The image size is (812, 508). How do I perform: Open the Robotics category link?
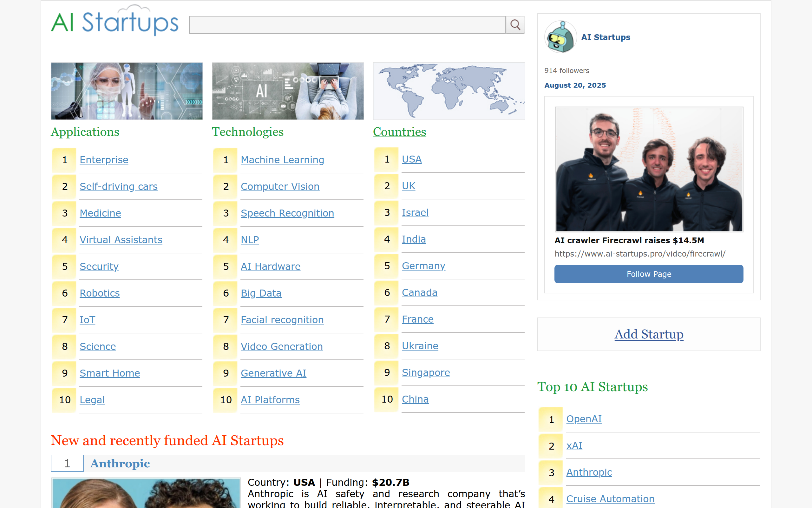click(100, 293)
